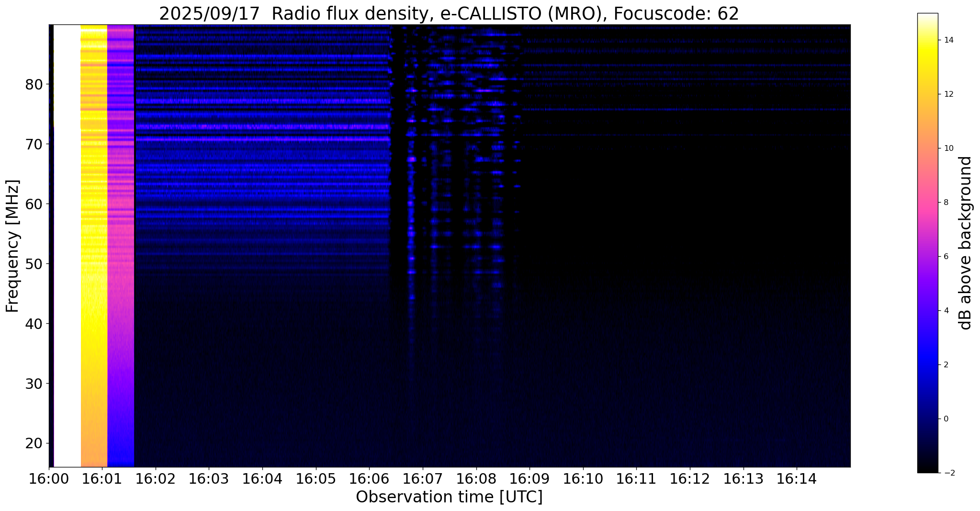Click the 16:03 time tick label
Screen dimensions: 980x511
tap(209, 478)
